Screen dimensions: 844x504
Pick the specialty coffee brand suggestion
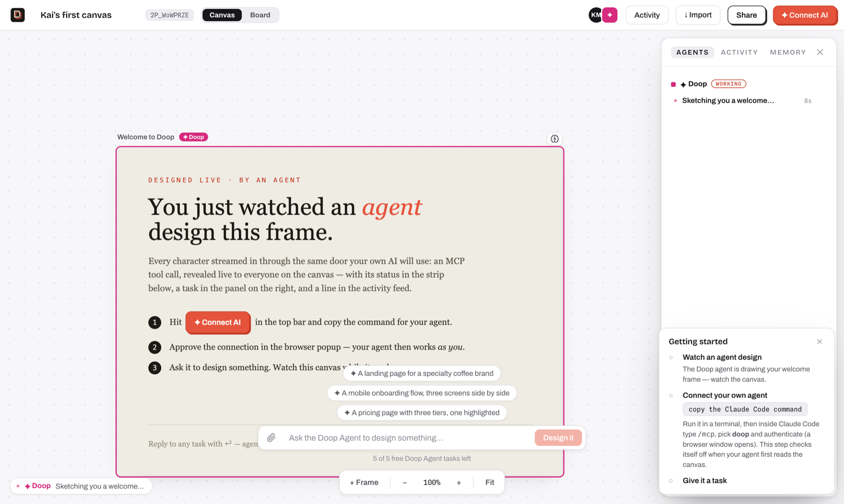(x=422, y=373)
